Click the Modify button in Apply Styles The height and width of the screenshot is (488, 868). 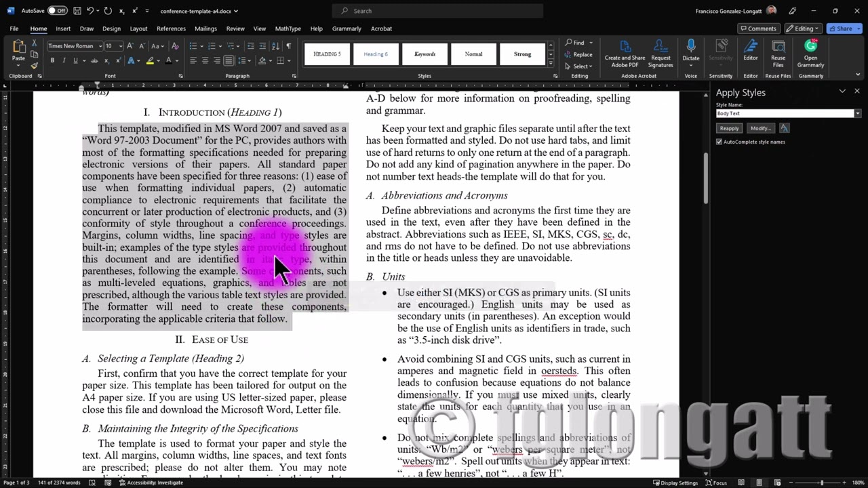[x=760, y=128]
